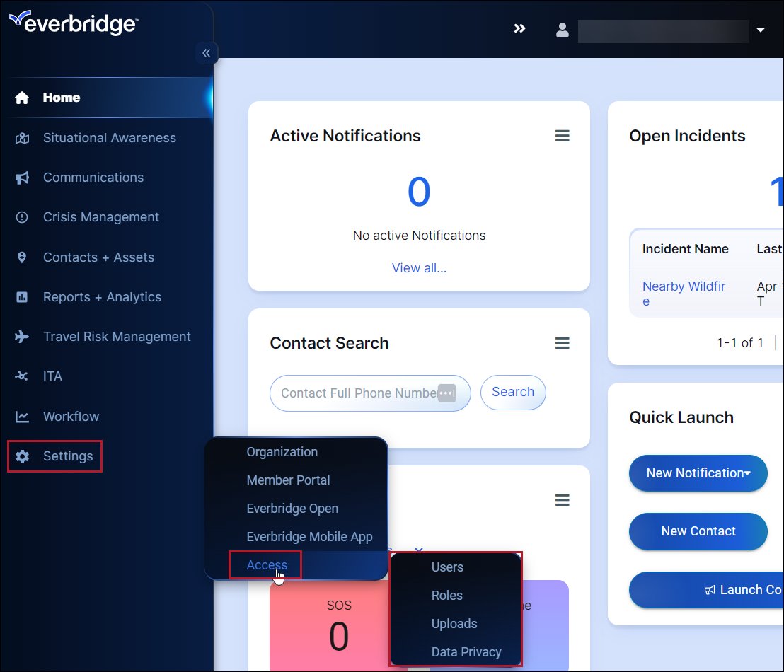This screenshot has height=672, width=784.
Task: Focus the Contact Full Phone Number field
Action: coord(370,393)
